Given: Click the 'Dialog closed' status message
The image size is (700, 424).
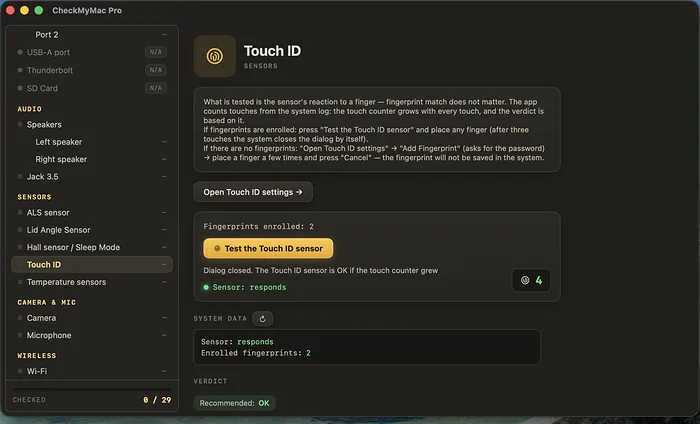Looking at the screenshot, I should pos(321,270).
